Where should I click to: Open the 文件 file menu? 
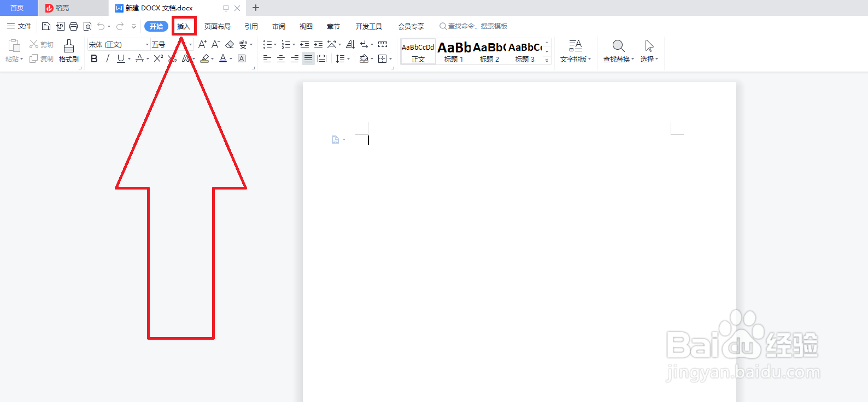point(19,26)
